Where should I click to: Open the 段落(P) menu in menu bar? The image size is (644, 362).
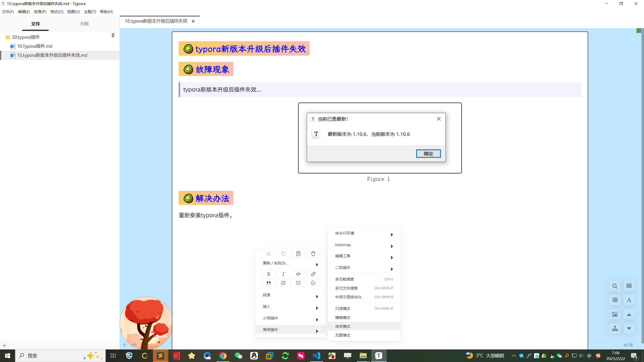point(40,12)
